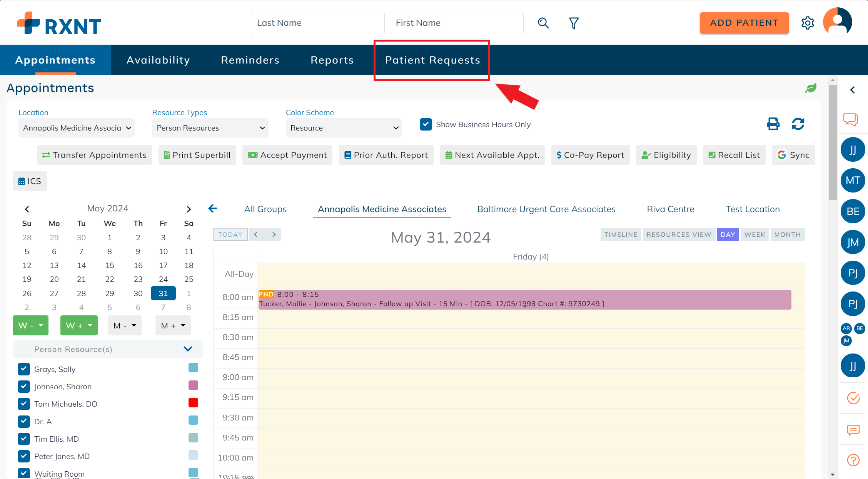Uncheck Dr. A resource
This screenshot has height=479, width=868.
pos(24,421)
